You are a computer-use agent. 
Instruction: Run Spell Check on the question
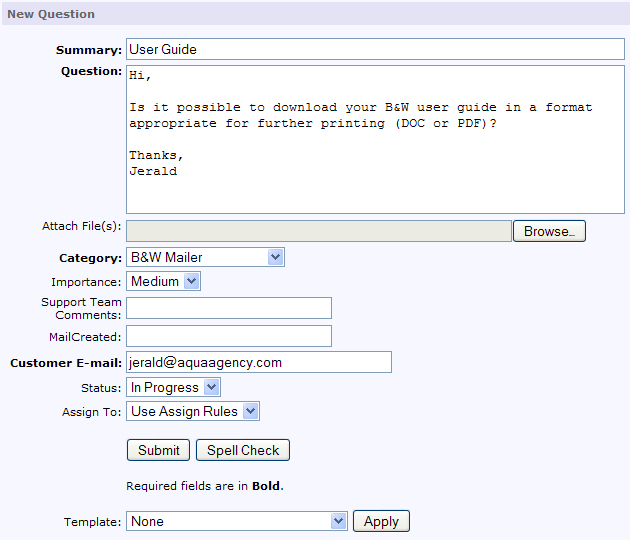coord(243,450)
